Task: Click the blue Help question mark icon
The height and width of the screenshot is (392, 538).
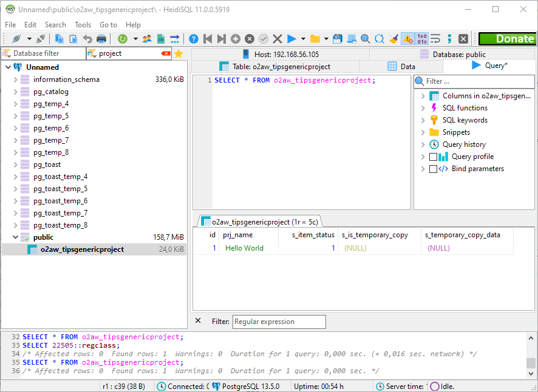Action: coord(194,39)
